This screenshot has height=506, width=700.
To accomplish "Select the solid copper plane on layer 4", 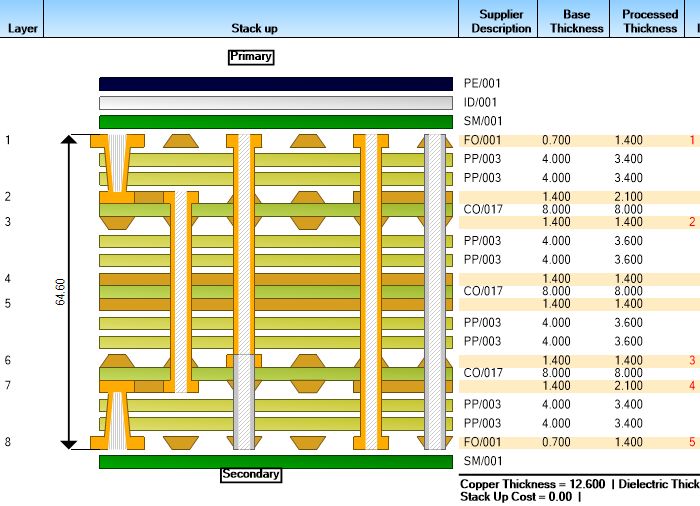I will click(x=276, y=280).
